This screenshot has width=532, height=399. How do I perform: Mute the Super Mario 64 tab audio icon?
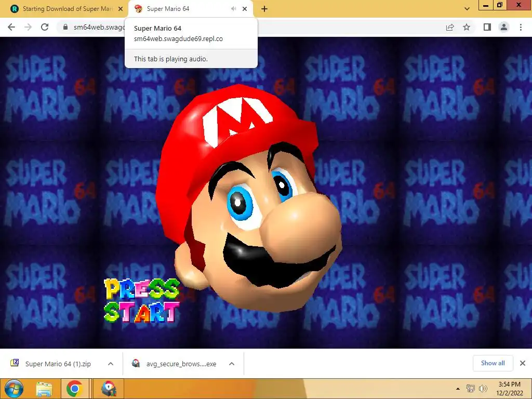tap(233, 9)
